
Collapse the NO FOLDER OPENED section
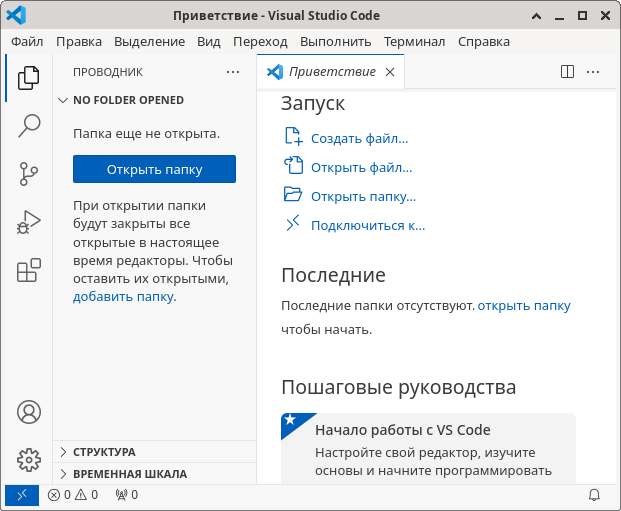[x=128, y=100]
